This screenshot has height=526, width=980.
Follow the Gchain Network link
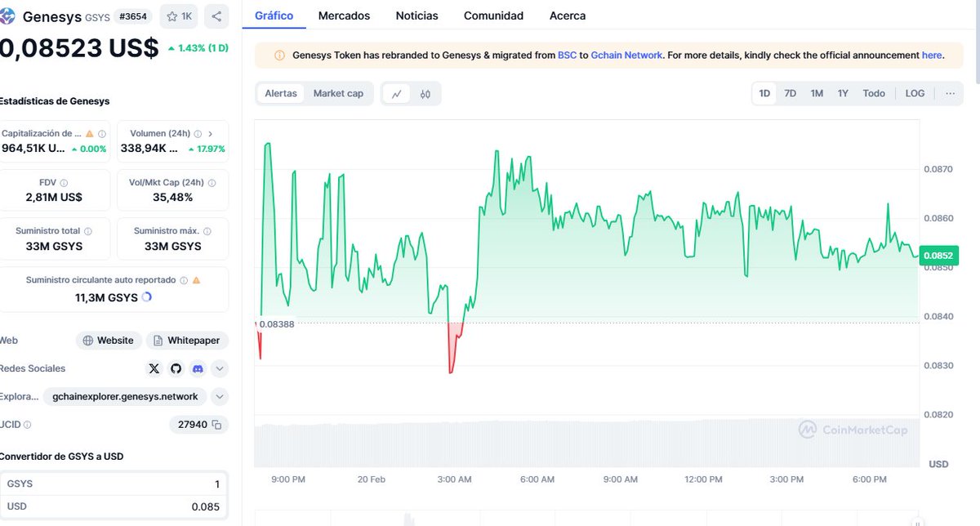click(x=626, y=56)
